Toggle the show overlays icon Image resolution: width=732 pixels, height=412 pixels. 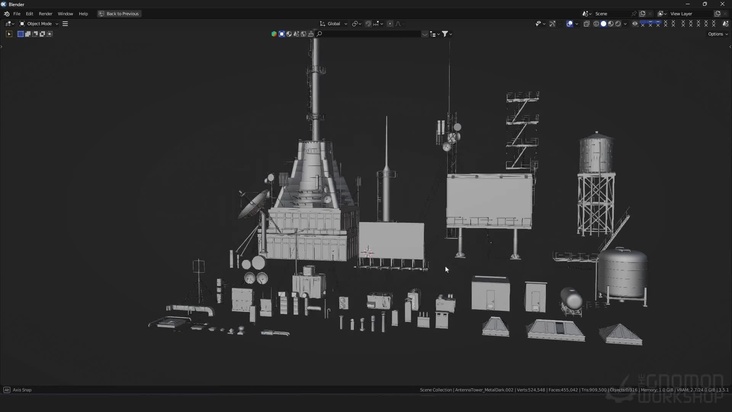pos(570,24)
